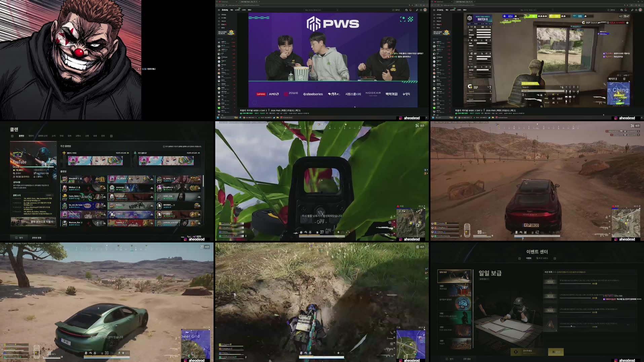The width and height of the screenshot is (644, 362).
Task: Select PLAY XENO POINT event thumbnail
Action: tap(454, 331)
